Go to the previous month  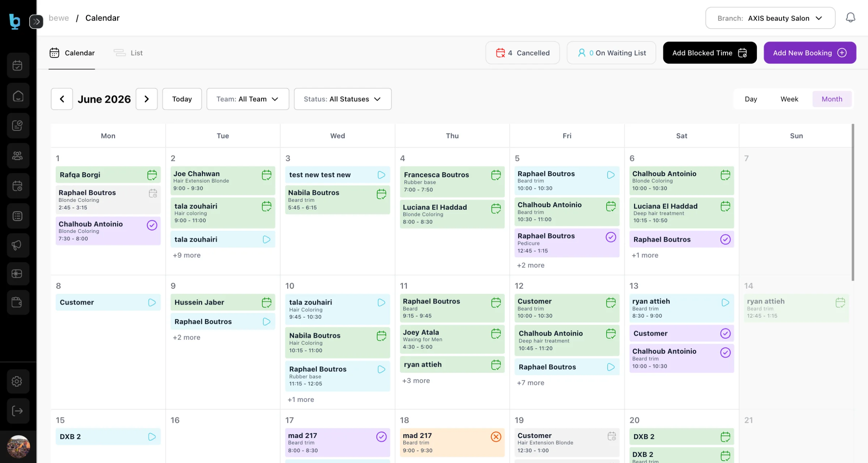[62, 99]
